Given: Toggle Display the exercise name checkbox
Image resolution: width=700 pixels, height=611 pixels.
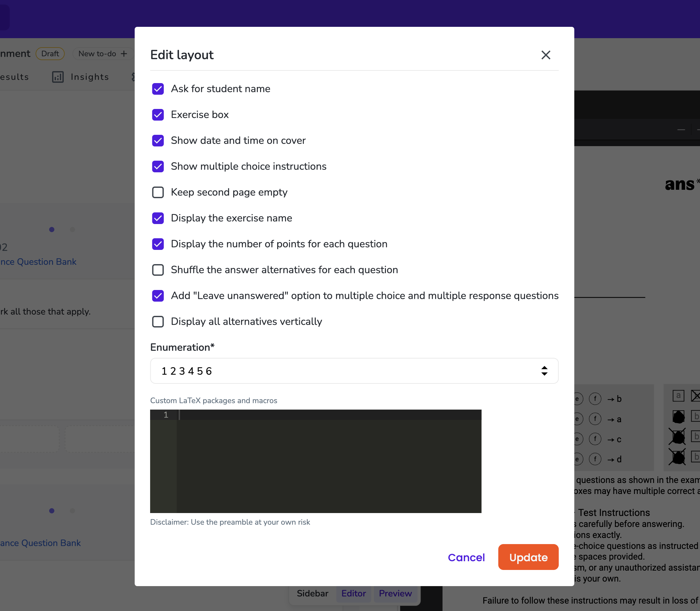Looking at the screenshot, I should pyautogui.click(x=158, y=218).
